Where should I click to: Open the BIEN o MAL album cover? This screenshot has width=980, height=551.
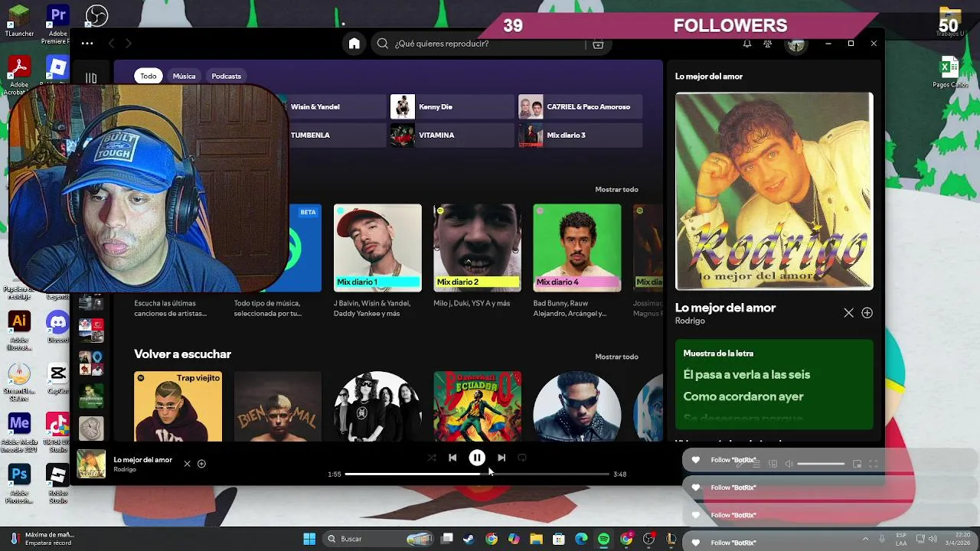tap(278, 406)
